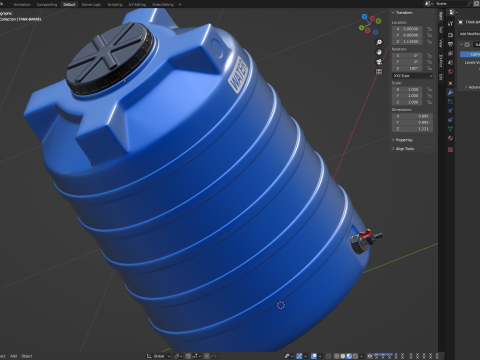Open the Tool settings properties tab

pos(450,23)
